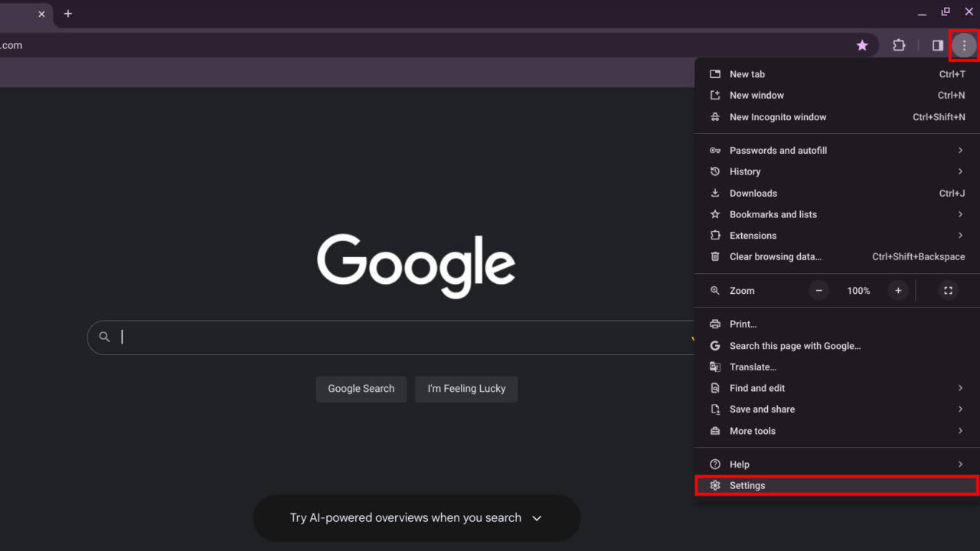The image size is (980, 551).
Task: Decrease page zoom with the minus control
Action: [818, 290]
